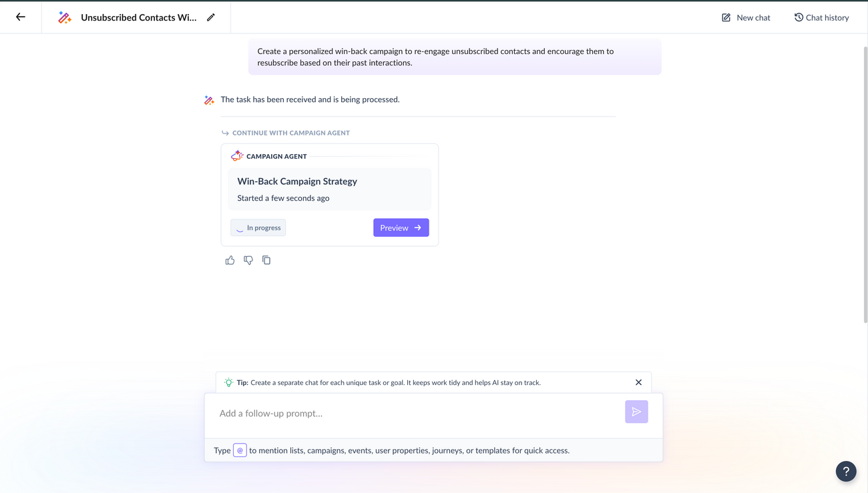Copy the response with the copy icon
This screenshot has height=493, width=868.
(x=266, y=260)
